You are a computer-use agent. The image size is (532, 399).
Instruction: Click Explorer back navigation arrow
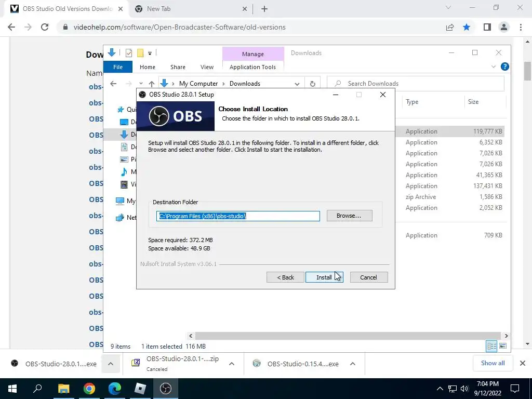coord(113,84)
